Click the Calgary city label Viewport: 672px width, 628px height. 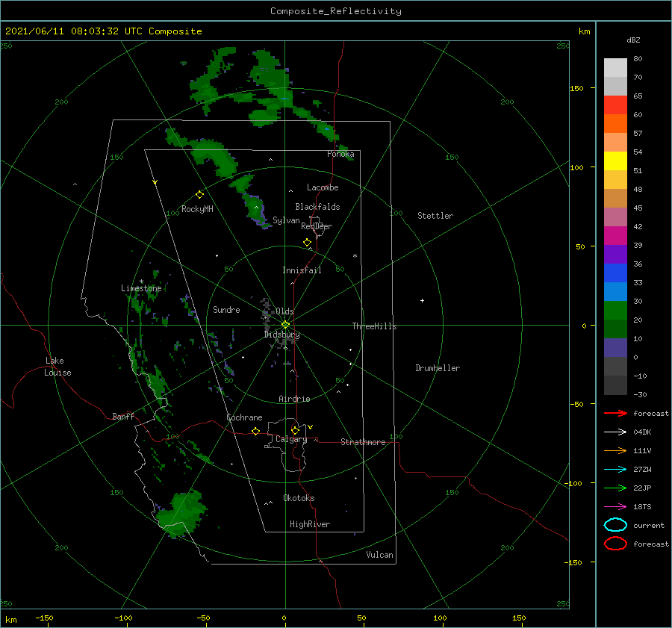click(291, 439)
